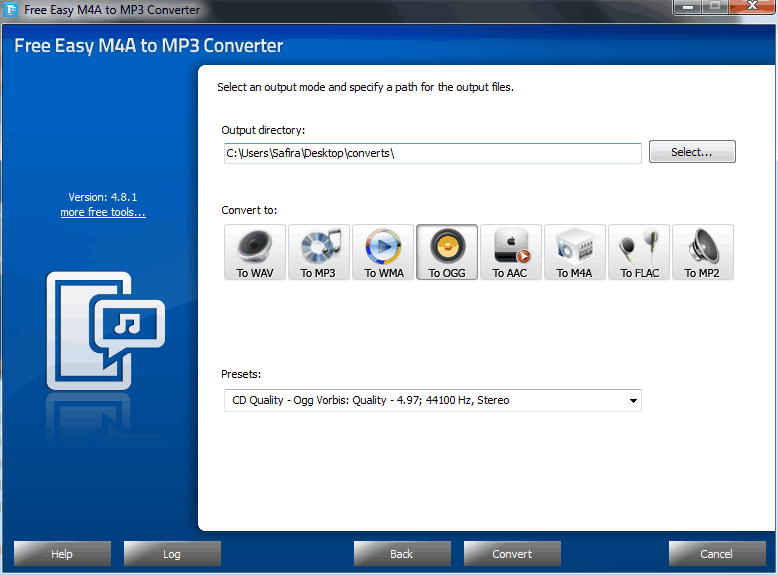The width and height of the screenshot is (778, 575).
Task: Click the app icon in title bar
Action: point(11,9)
